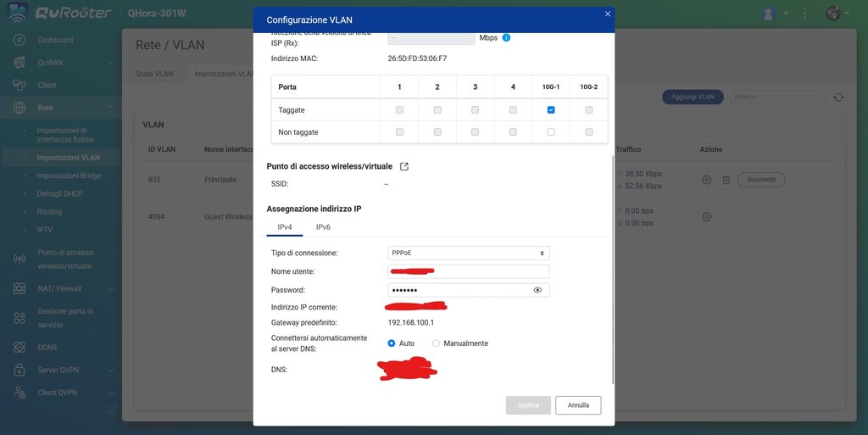
Task: Click the dialog vertical scrollbar
Action: point(612,270)
